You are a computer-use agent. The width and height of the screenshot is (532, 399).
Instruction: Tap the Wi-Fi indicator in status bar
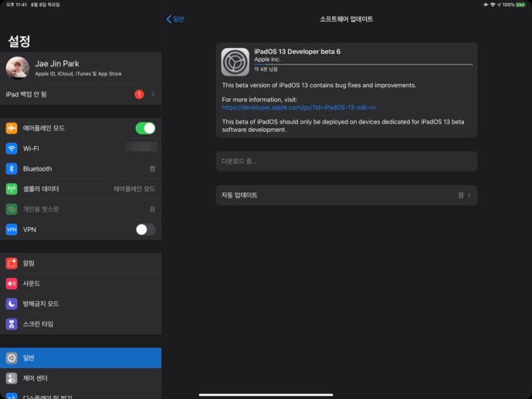tap(493, 5)
